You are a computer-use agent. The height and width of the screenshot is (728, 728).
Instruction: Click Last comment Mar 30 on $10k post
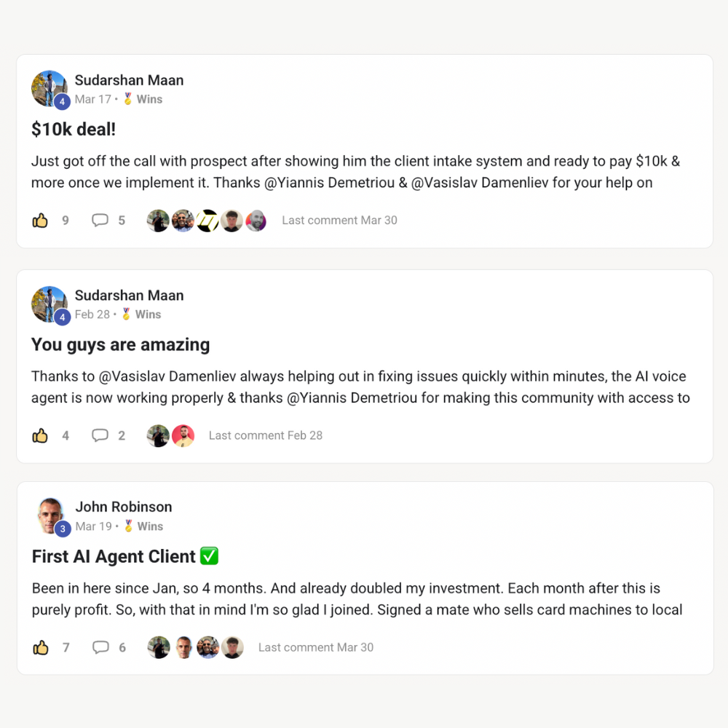click(339, 221)
